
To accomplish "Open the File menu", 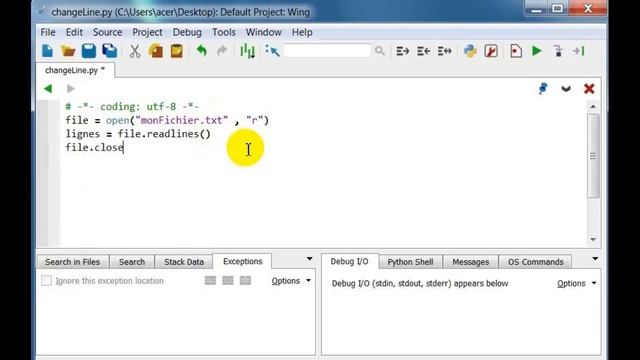I will pos(48,32).
